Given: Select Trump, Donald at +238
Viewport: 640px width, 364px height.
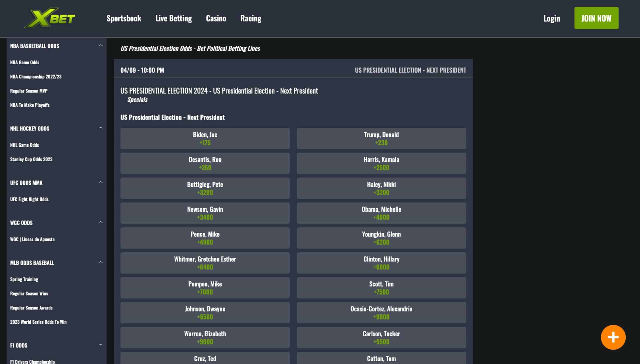Looking at the screenshot, I should (x=381, y=138).
